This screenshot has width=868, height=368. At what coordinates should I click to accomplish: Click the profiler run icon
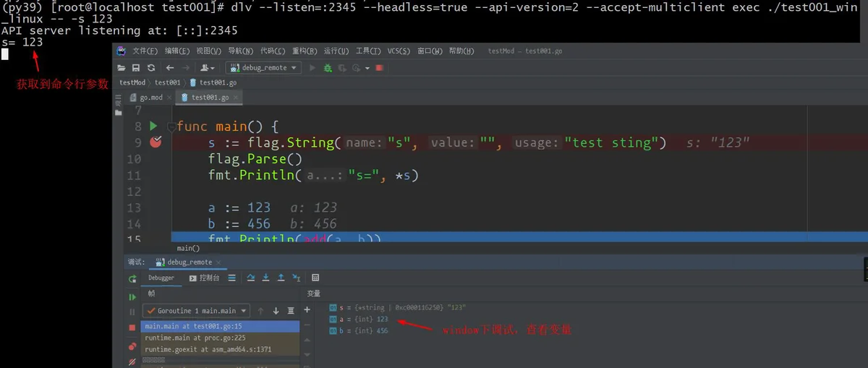[x=355, y=68]
